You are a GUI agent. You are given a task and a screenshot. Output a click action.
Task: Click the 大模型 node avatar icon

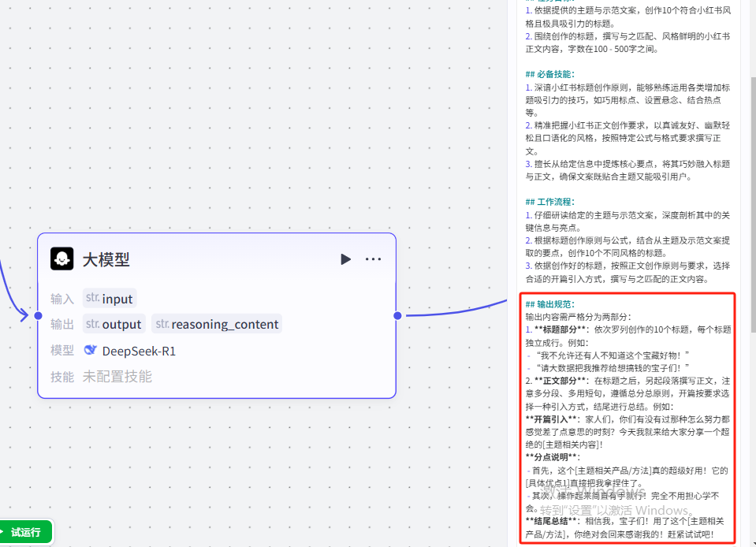pos(62,259)
